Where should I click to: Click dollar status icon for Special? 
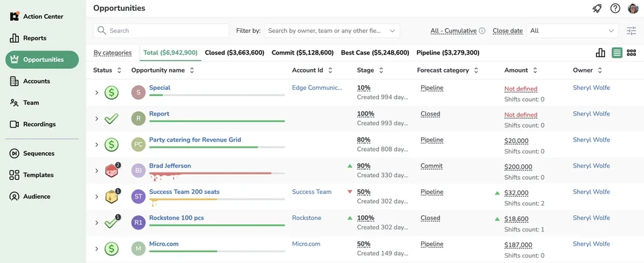pos(111,93)
